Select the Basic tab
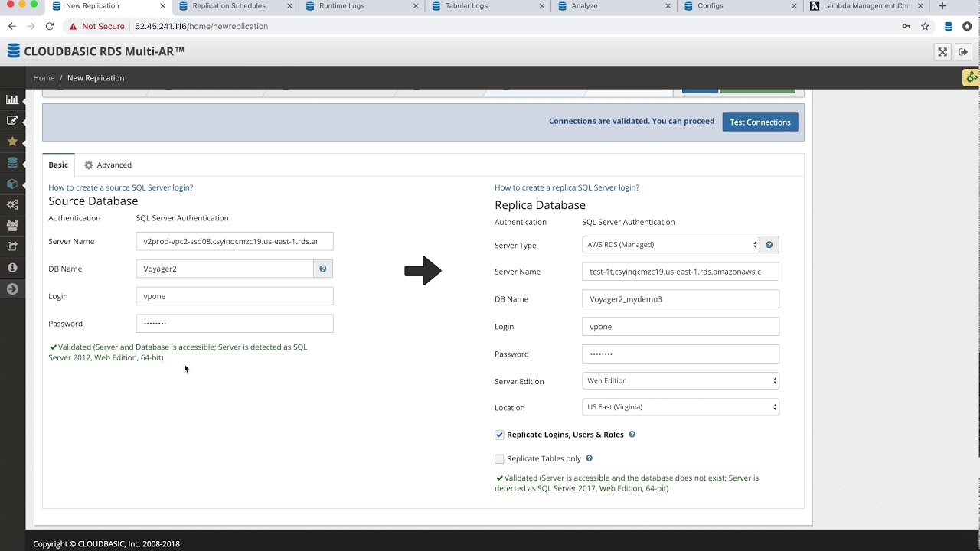Image resolution: width=980 pixels, height=551 pixels. (x=58, y=165)
